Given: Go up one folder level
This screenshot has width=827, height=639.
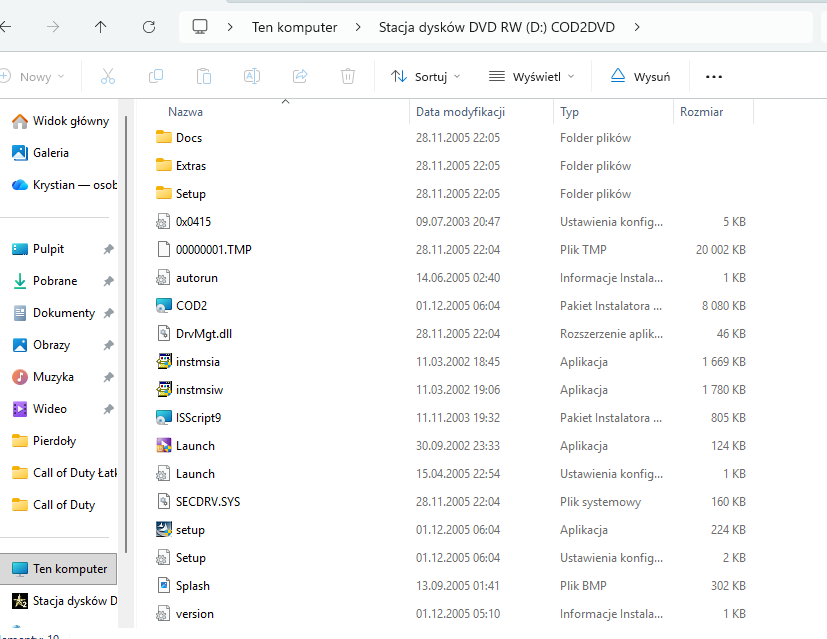Looking at the screenshot, I should (x=100, y=27).
